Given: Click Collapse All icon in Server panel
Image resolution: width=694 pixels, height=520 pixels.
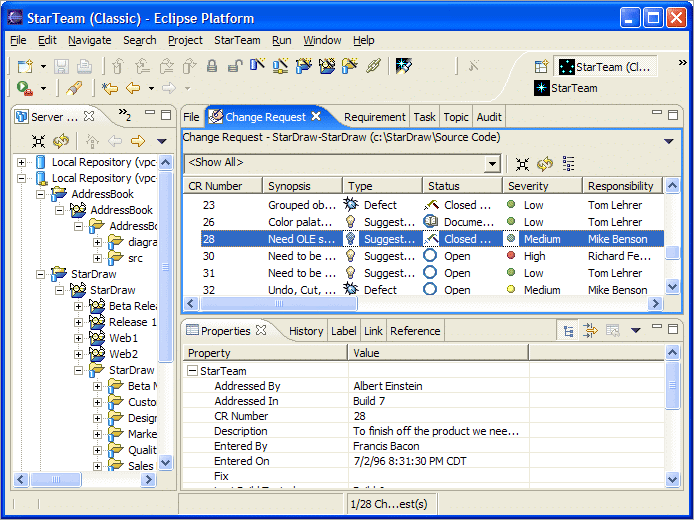Looking at the screenshot, I should tap(39, 142).
